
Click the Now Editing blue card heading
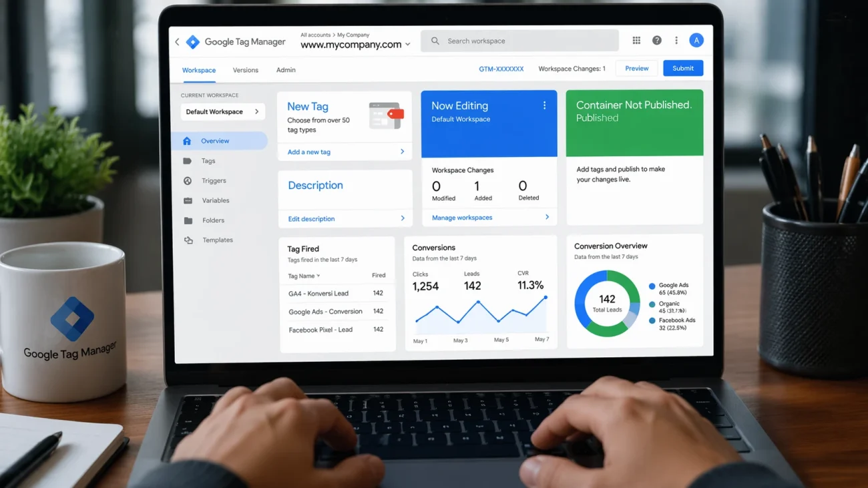click(x=459, y=105)
